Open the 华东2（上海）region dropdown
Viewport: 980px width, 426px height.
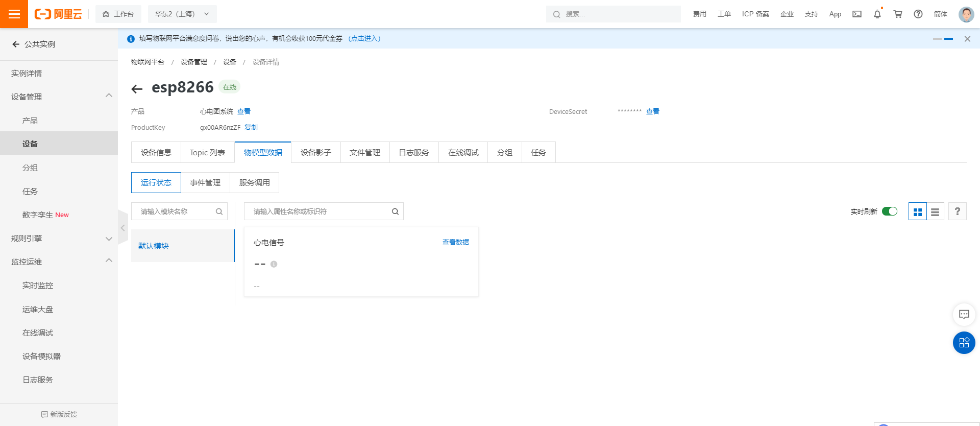[182, 14]
